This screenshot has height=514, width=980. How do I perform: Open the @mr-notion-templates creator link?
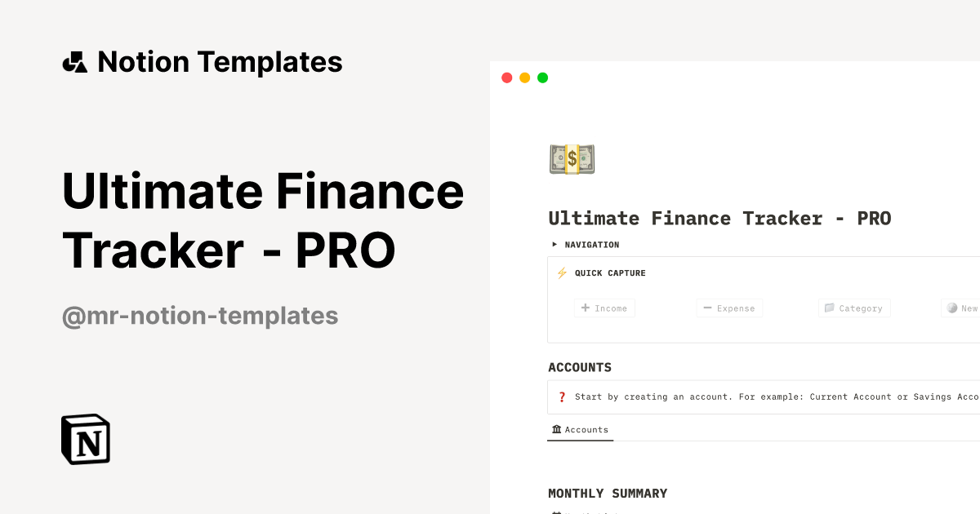point(200,316)
